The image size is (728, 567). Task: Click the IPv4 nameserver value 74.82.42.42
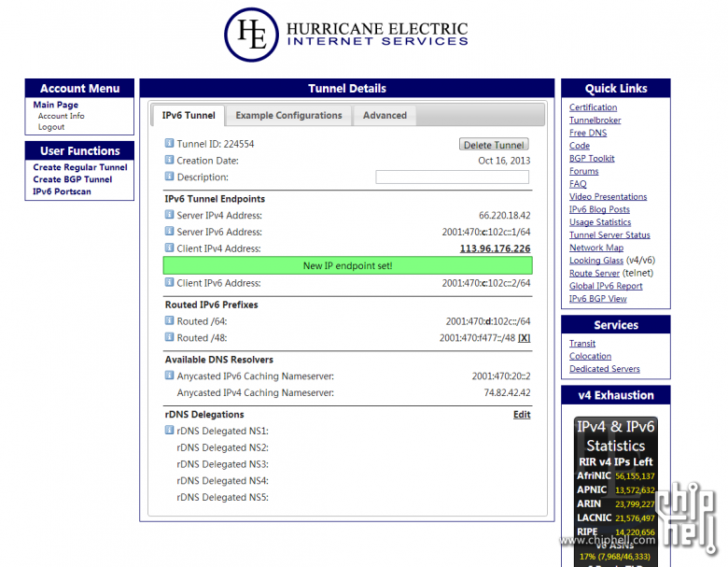click(507, 393)
